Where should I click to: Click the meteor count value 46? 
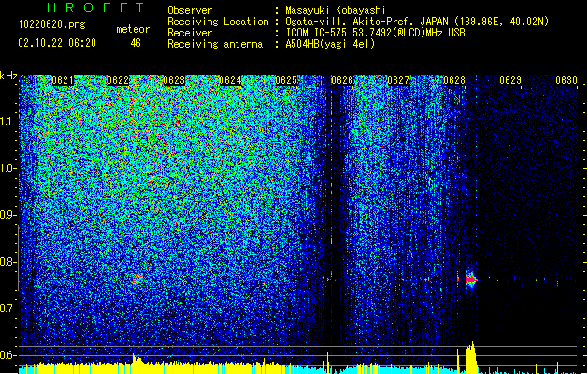click(x=136, y=43)
